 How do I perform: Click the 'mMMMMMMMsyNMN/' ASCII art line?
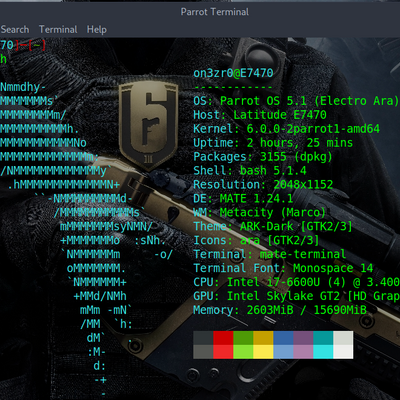tap(106, 227)
